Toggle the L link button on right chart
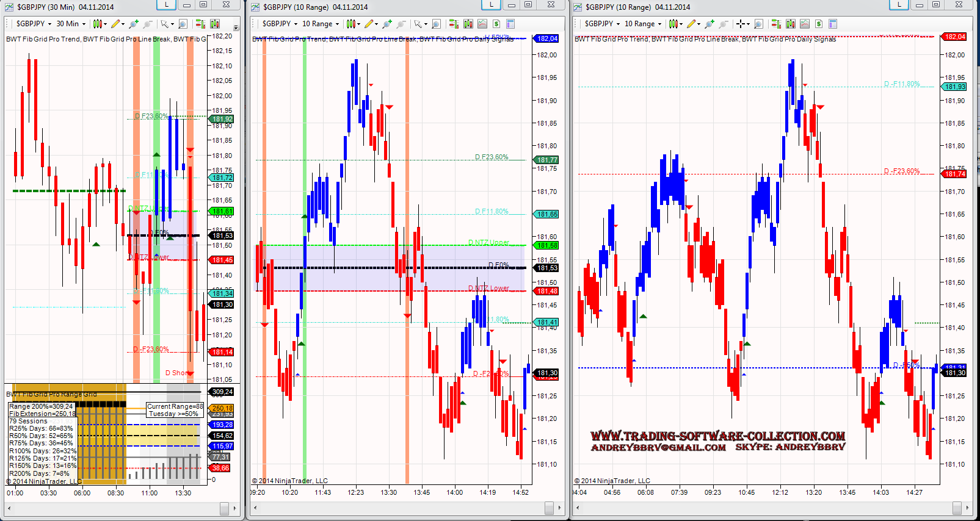This screenshot has width=980, height=521. [x=899, y=5]
